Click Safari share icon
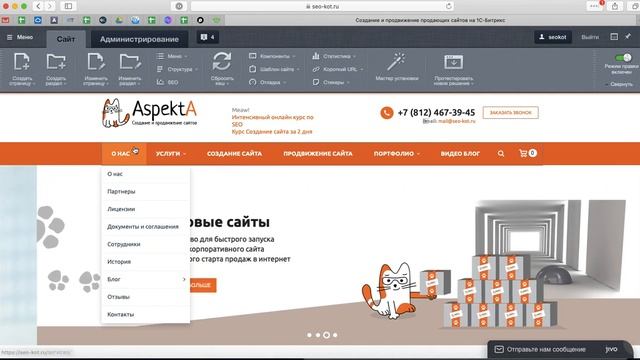This screenshot has height=360, width=640. 615,6
